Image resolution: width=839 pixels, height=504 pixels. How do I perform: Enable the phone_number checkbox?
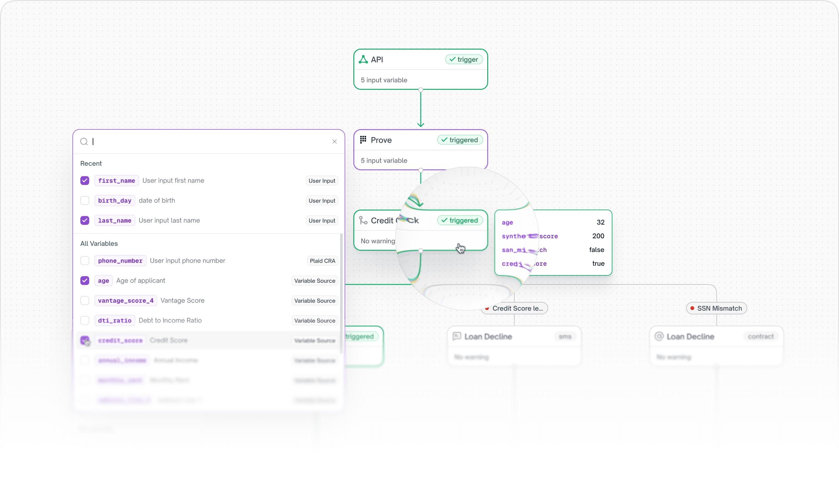point(85,260)
